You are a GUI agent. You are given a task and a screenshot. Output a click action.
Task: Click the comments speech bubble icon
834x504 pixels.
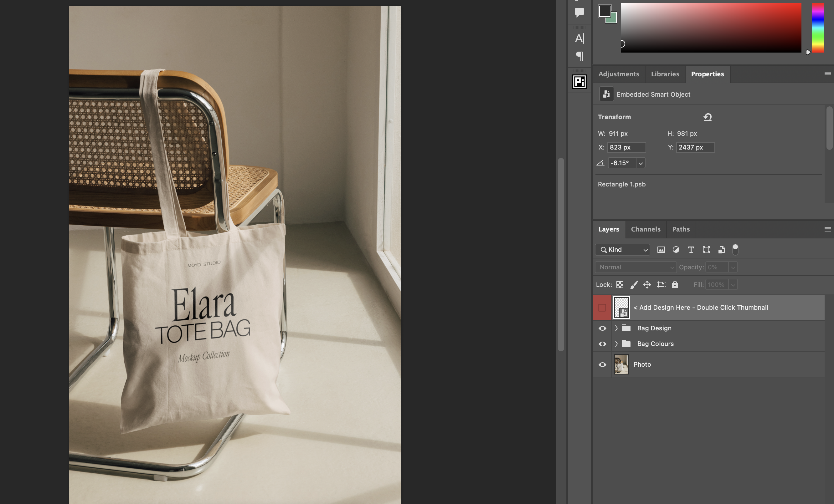pyautogui.click(x=579, y=13)
